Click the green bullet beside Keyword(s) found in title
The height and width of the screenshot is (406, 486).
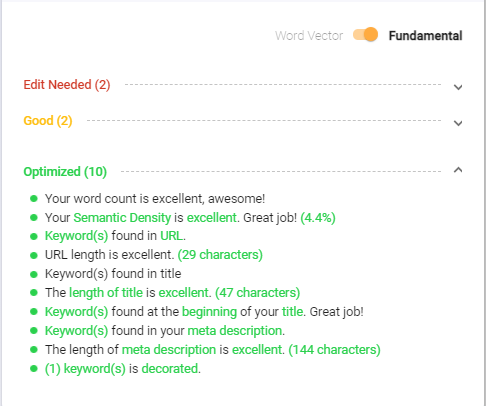click(34, 274)
